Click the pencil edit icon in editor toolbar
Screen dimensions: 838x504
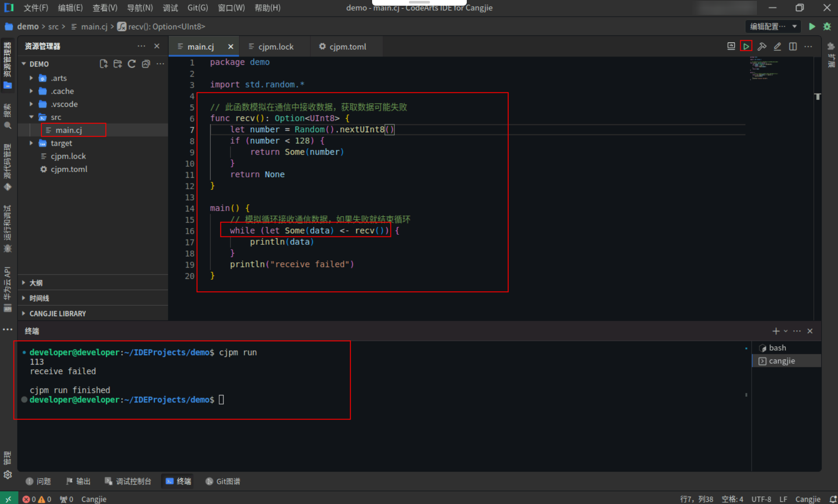pos(778,46)
